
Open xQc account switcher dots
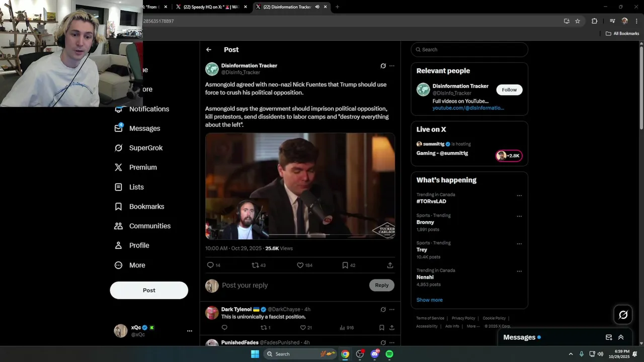(190, 331)
